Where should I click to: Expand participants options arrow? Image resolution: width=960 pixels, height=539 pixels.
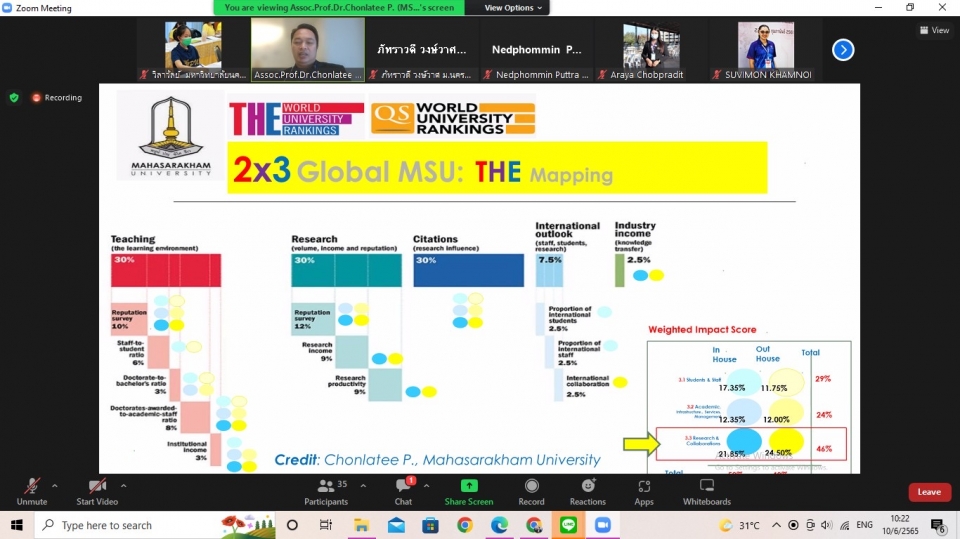[x=363, y=486]
